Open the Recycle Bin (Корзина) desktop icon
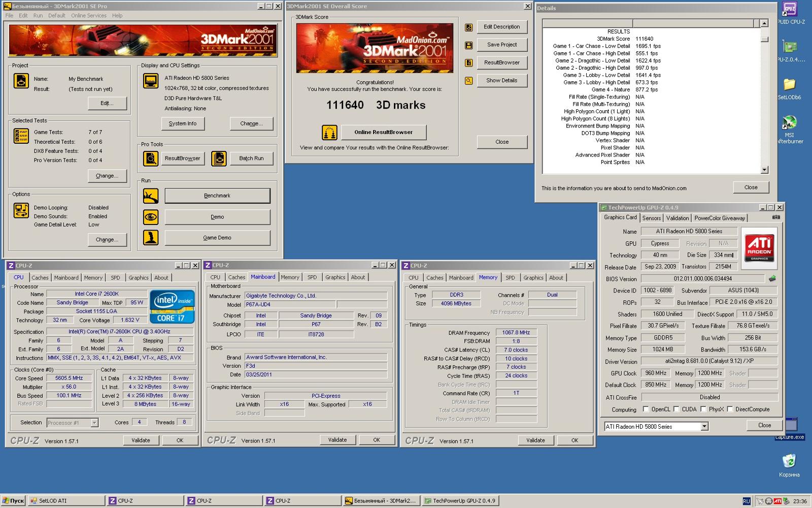Viewport: 812px width, 508px height. click(789, 465)
